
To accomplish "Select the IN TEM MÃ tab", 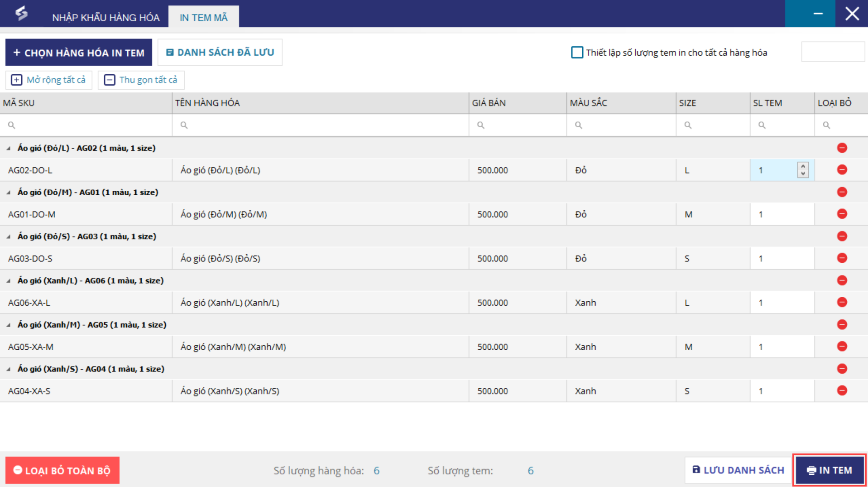I will pos(203,17).
